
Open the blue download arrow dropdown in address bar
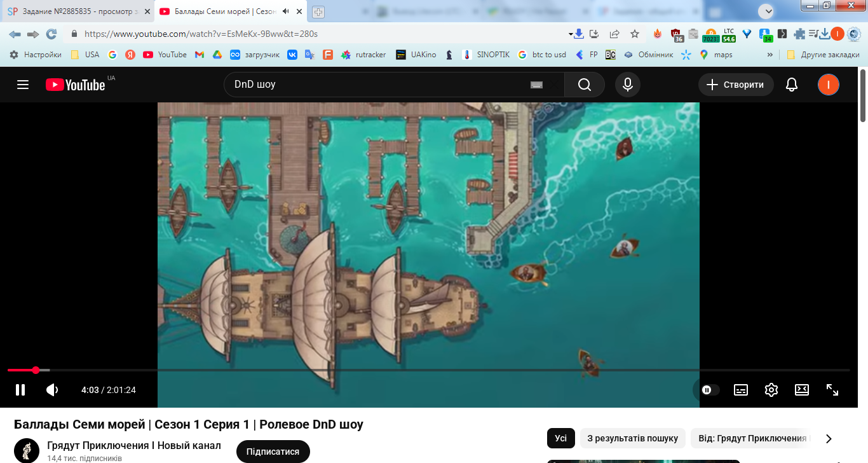[x=576, y=34]
